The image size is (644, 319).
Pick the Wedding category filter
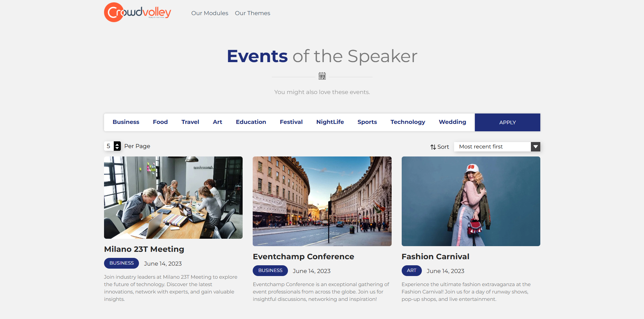pos(452,122)
